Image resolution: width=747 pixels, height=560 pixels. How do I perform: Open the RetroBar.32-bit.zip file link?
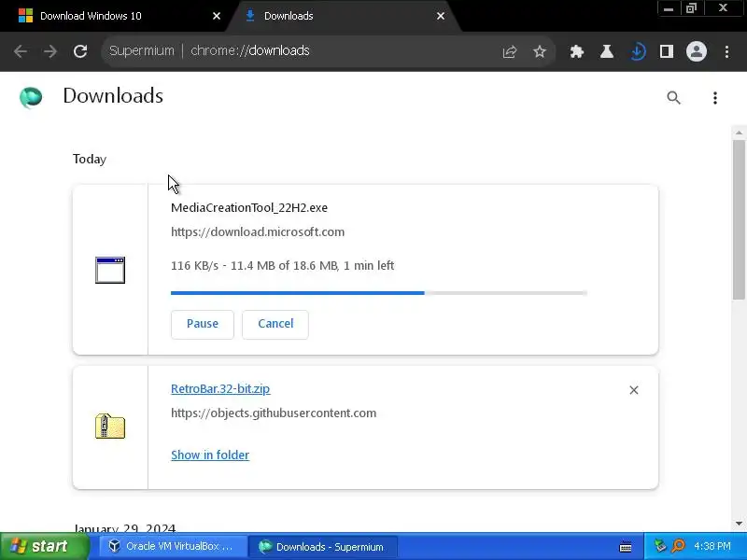coord(220,388)
